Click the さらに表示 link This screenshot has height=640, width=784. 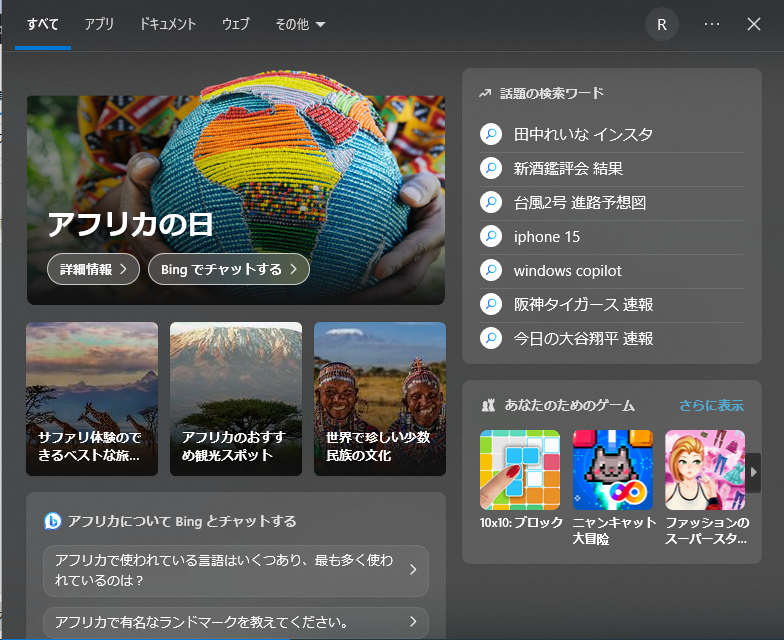pyautogui.click(x=711, y=405)
